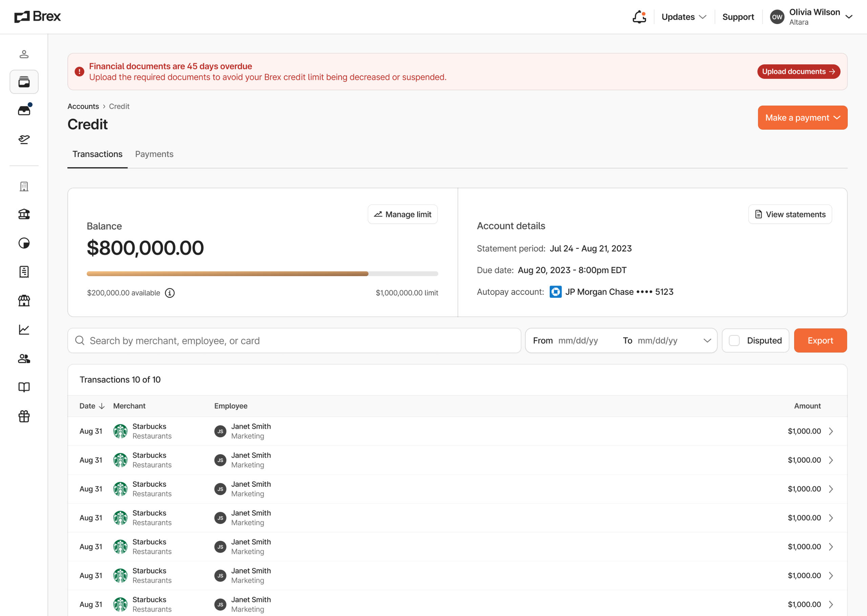Screen dimensions: 867x616
Task: Open the inbox sidebar icon with blue dot
Action: tap(24, 110)
